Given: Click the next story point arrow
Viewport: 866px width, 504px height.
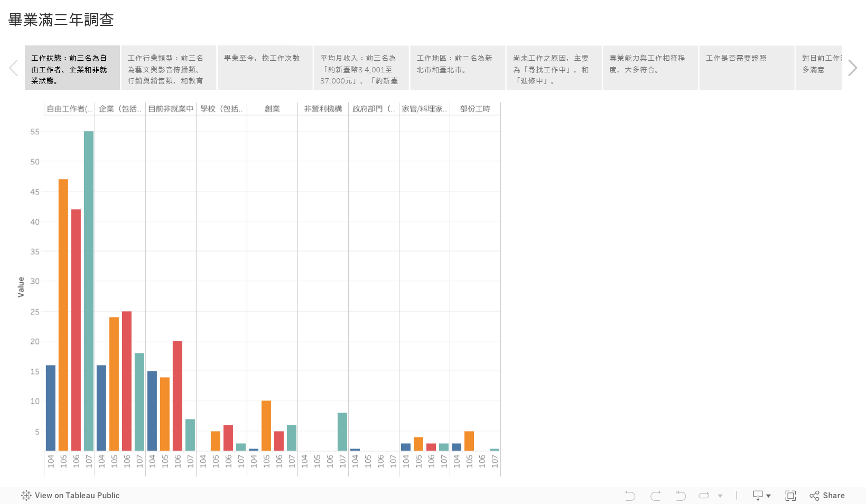Looking at the screenshot, I should point(852,68).
